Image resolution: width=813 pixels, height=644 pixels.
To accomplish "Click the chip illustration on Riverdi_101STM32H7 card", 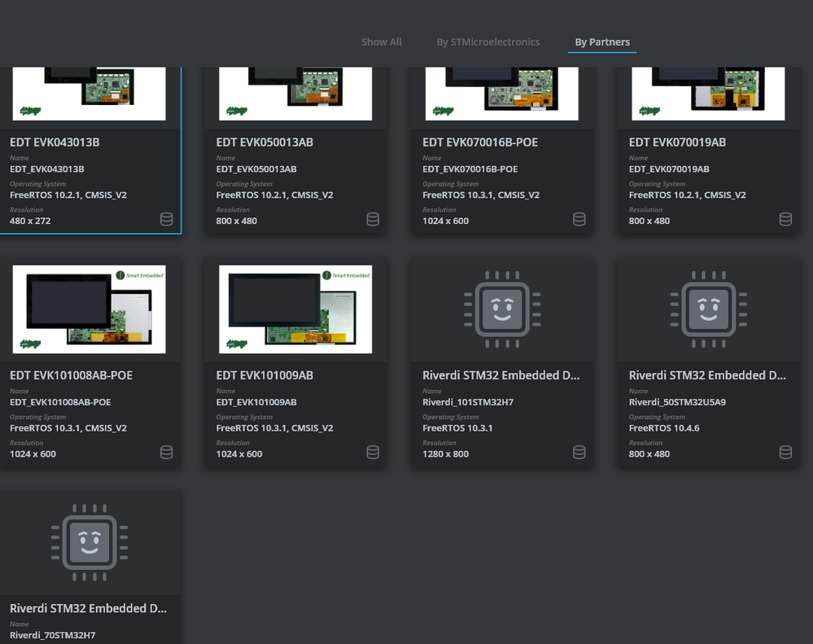I will (x=501, y=309).
